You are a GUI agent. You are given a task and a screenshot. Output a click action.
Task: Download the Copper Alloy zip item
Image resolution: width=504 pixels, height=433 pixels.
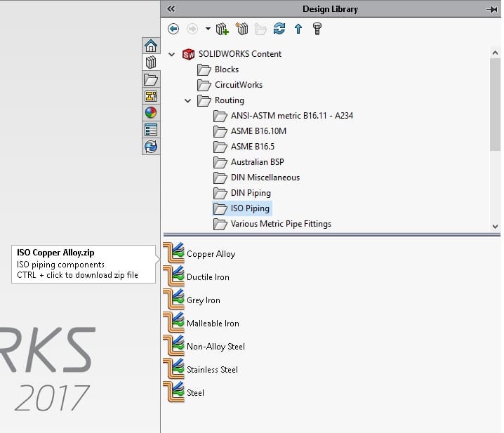tap(211, 254)
